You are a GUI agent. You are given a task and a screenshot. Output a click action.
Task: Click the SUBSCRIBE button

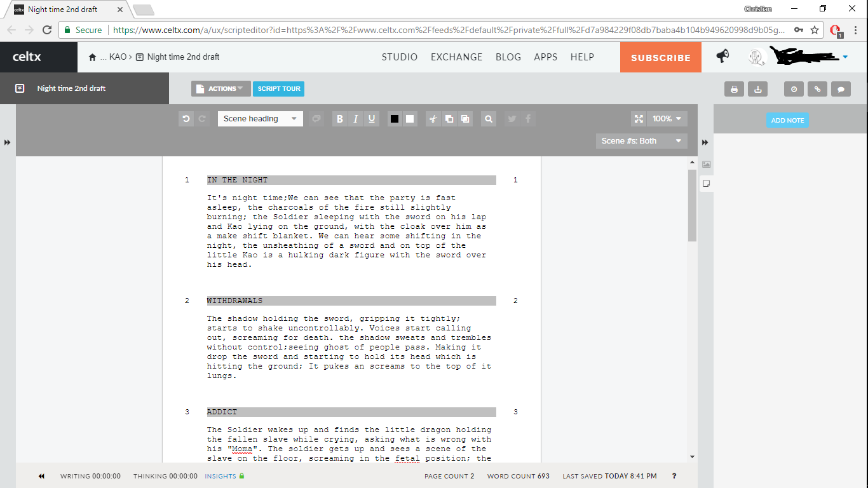(660, 57)
